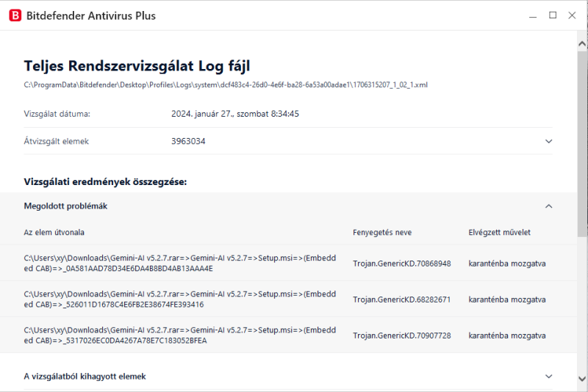Click the Megoldott problémák heading
Screen dimensions: 588x392
(65, 206)
